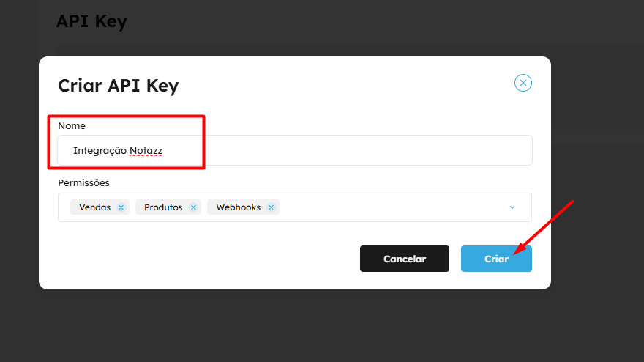Viewport: 644px width, 362px height.
Task: Select the Produtos tag label
Action: coord(163,207)
